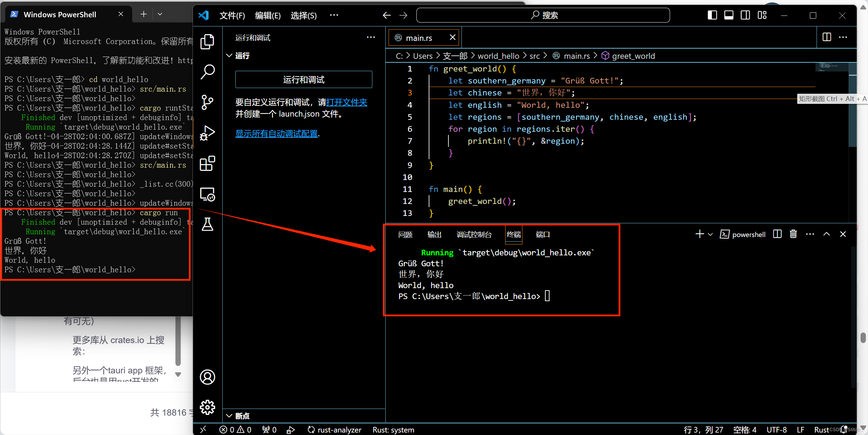This screenshot has height=435, width=868.
Task: Open the Extensions view
Action: click(x=207, y=163)
